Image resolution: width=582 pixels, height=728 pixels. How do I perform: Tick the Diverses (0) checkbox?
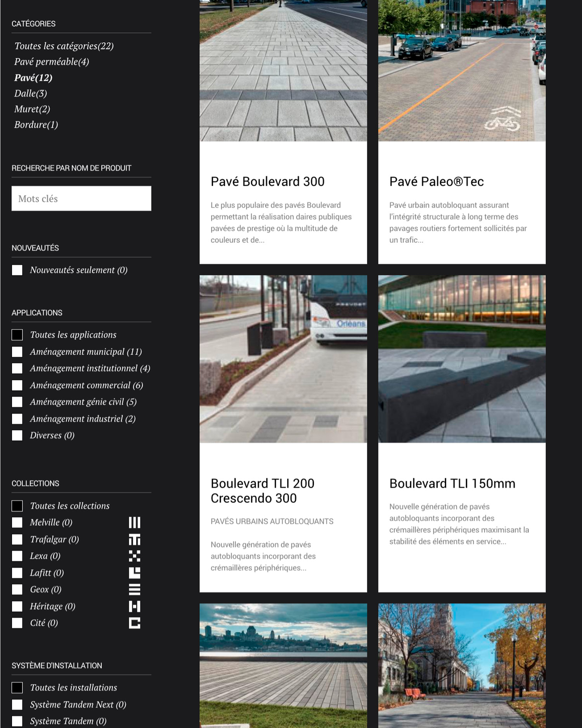[x=17, y=436]
